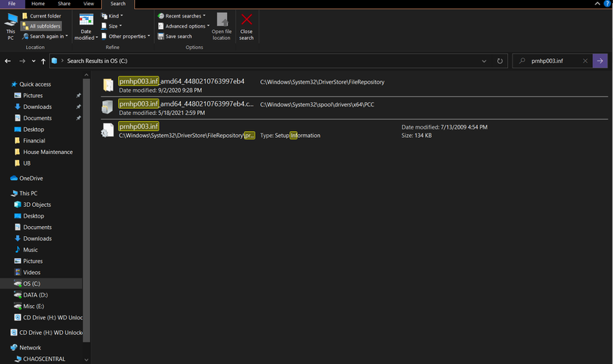Open pinned Pictures in Quick access

tap(33, 96)
